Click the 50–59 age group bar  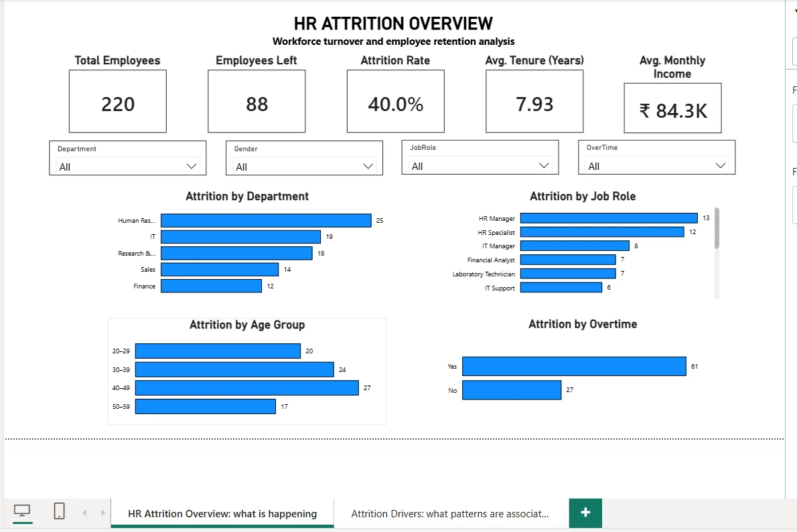click(206, 407)
